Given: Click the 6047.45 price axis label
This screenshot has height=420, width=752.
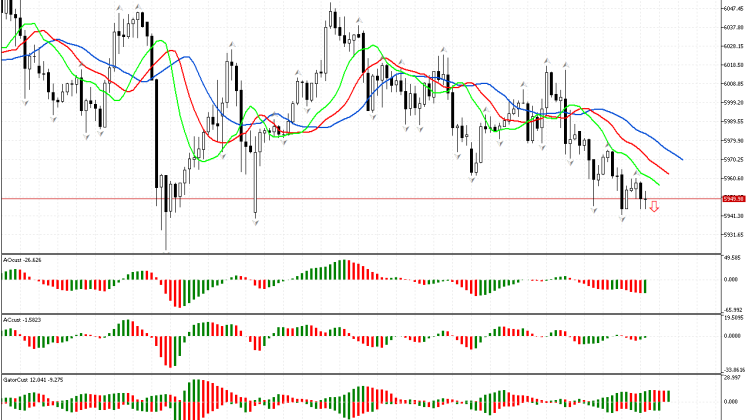Looking at the screenshot, I should 733,6.
